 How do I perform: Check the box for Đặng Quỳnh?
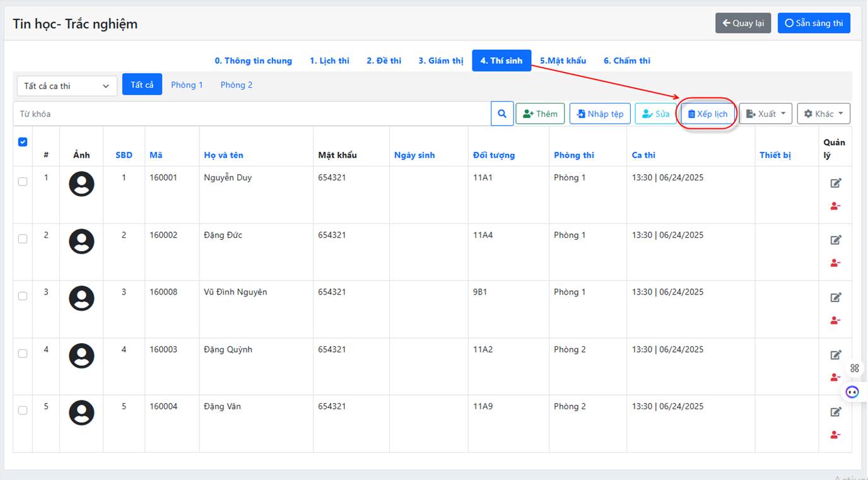coord(23,353)
